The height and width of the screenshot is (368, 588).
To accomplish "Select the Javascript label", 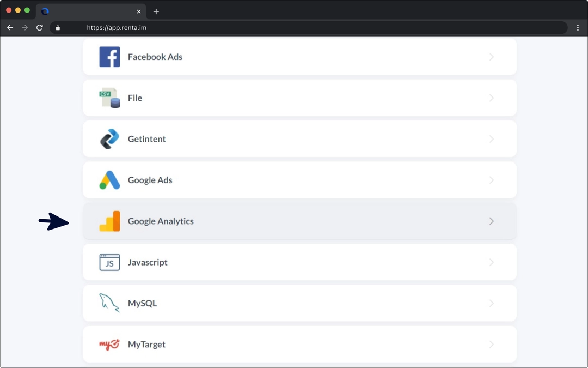I will pos(148,262).
